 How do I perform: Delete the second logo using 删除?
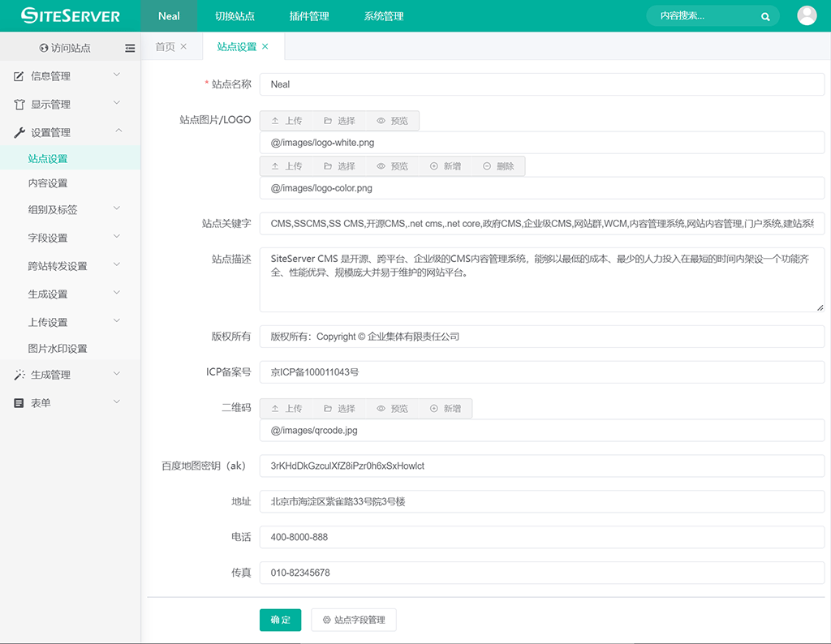pos(498,166)
